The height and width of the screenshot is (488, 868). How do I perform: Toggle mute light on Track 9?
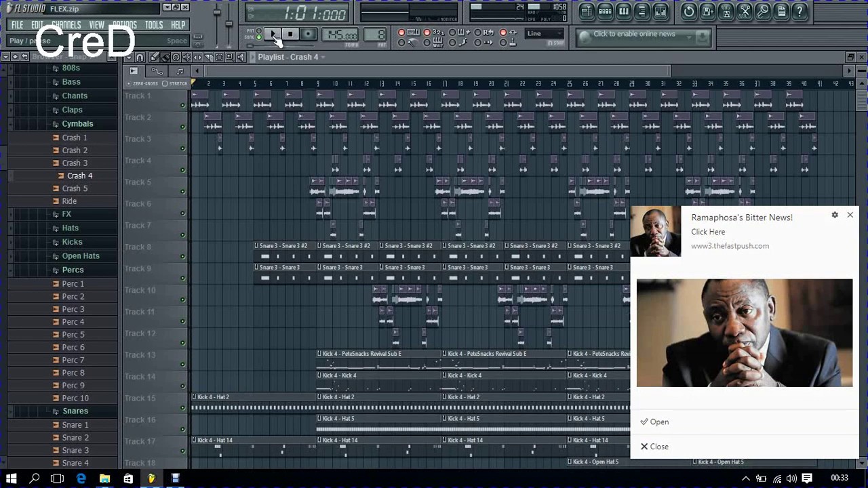coord(182,278)
